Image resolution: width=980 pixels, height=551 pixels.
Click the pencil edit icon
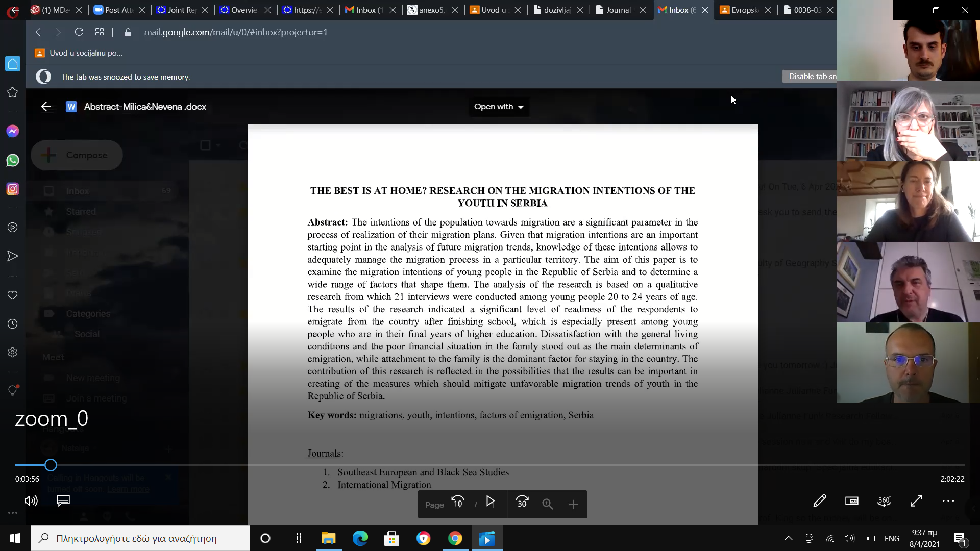pyautogui.click(x=820, y=501)
